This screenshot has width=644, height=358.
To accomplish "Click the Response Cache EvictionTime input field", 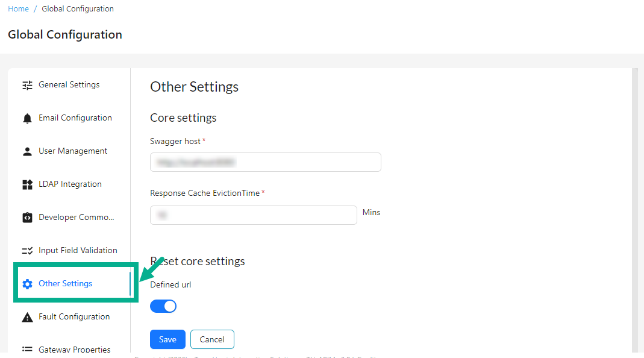I will [253, 215].
